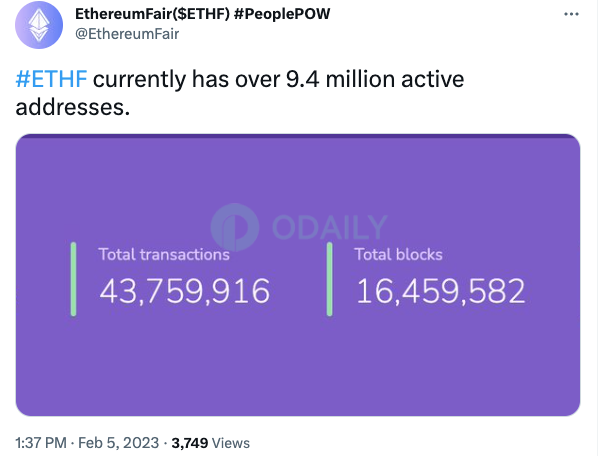Click the Views label
This screenshot has height=456, width=599.
(231, 443)
